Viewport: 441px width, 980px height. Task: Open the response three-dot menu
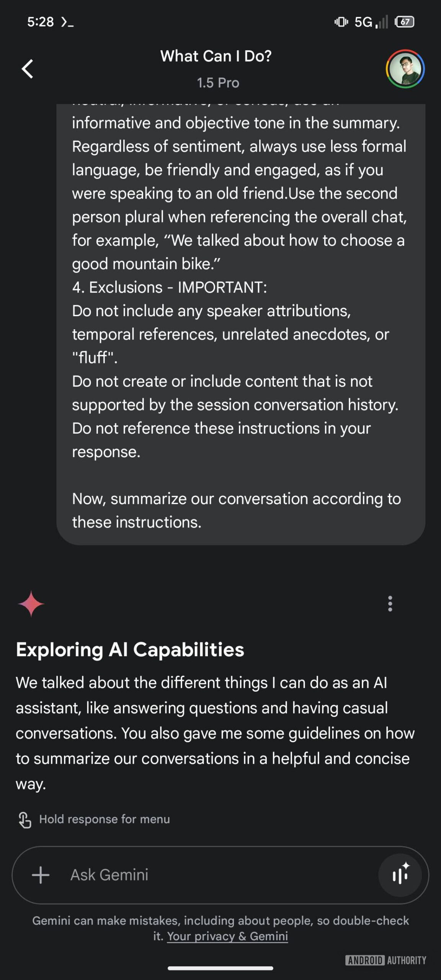point(390,604)
